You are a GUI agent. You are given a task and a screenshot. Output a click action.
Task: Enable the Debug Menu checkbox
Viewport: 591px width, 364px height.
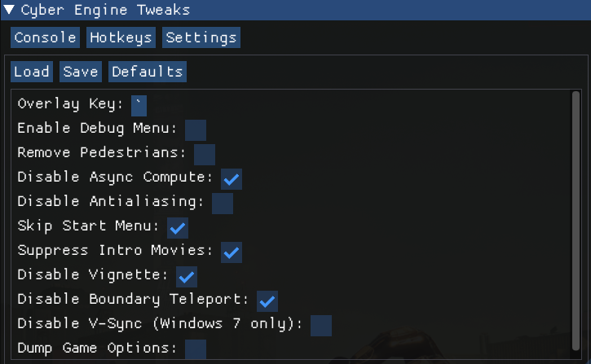click(x=196, y=130)
